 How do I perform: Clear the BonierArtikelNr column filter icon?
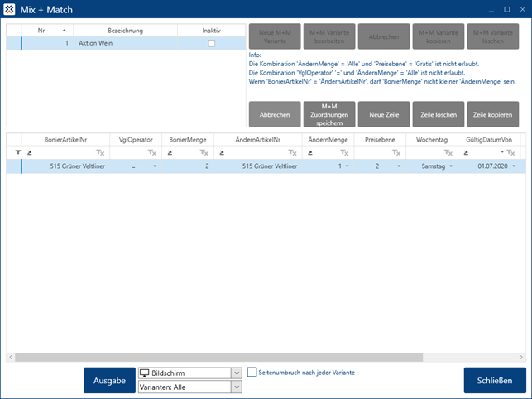100,153
